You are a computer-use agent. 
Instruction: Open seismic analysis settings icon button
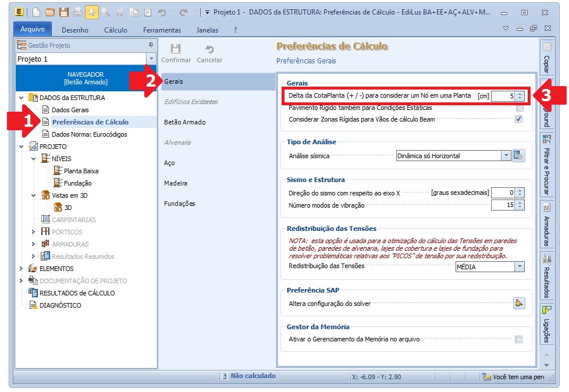(518, 155)
